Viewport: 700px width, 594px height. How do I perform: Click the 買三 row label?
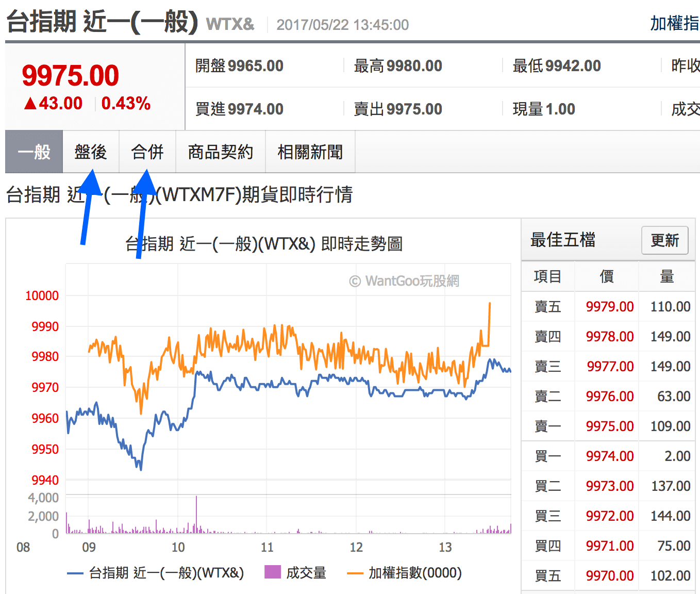[x=547, y=516]
